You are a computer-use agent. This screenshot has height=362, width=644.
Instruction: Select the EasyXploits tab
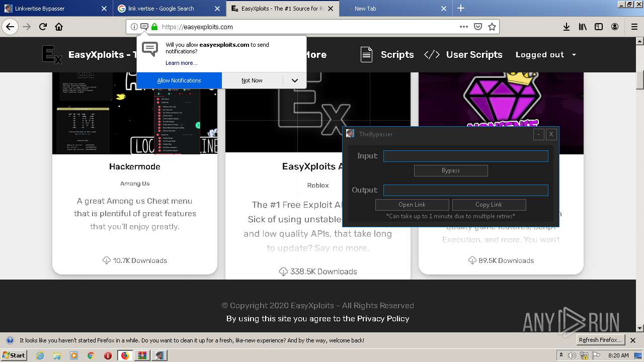[x=282, y=9]
